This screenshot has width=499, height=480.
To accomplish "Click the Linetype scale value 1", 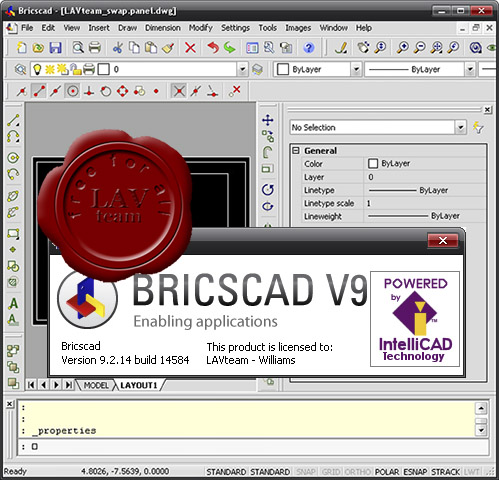I will [369, 203].
